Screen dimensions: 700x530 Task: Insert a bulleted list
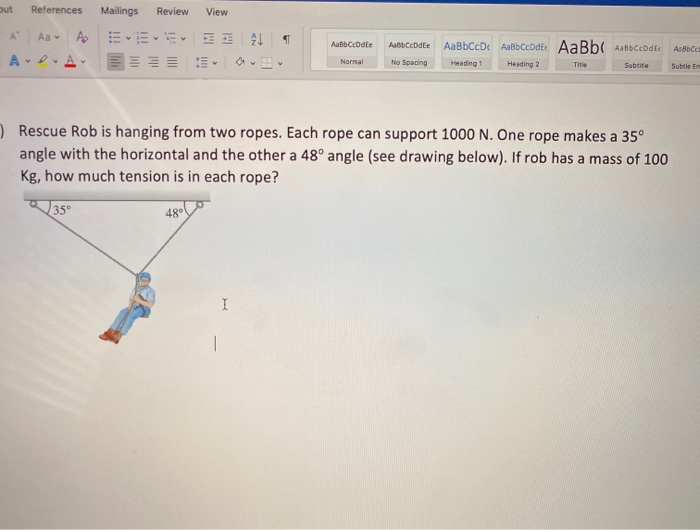[x=115, y=38]
